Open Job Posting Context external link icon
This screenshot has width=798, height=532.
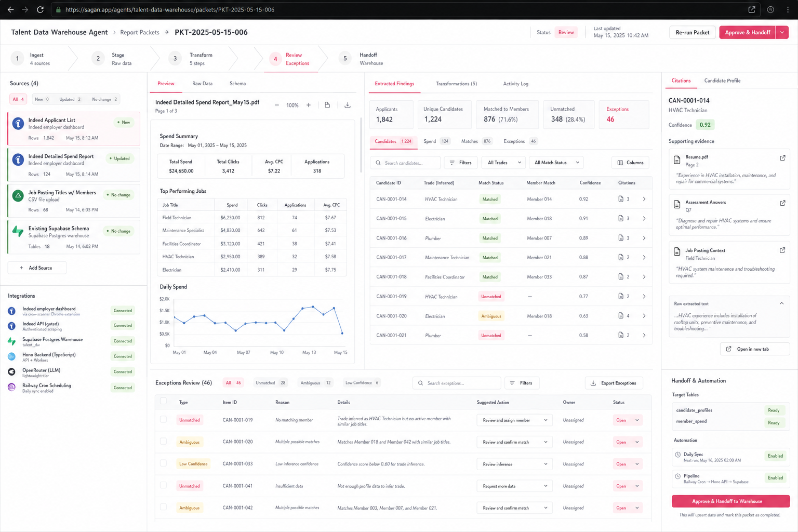click(x=782, y=250)
